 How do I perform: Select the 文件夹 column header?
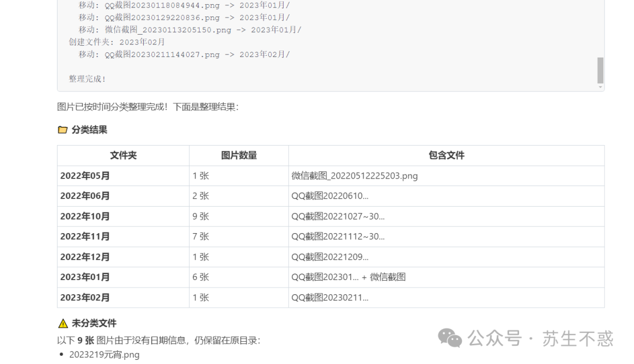(123, 156)
